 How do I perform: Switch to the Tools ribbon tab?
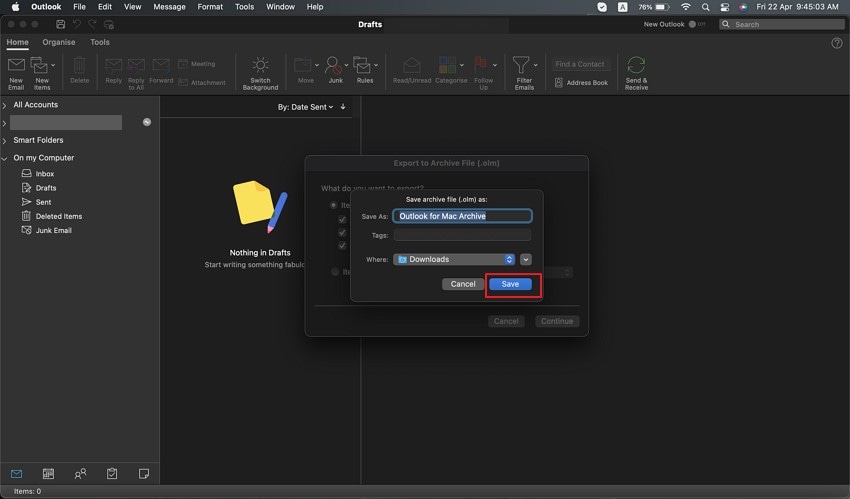point(100,42)
